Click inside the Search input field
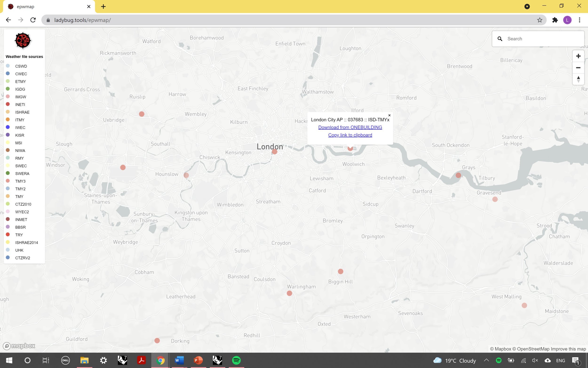This screenshot has width=588, height=368. [x=535, y=39]
